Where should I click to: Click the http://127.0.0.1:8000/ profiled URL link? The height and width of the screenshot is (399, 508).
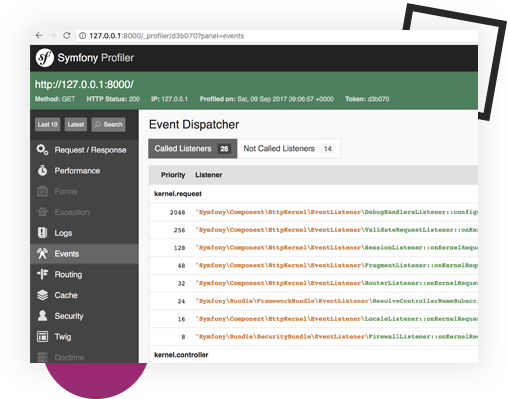click(84, 84)
